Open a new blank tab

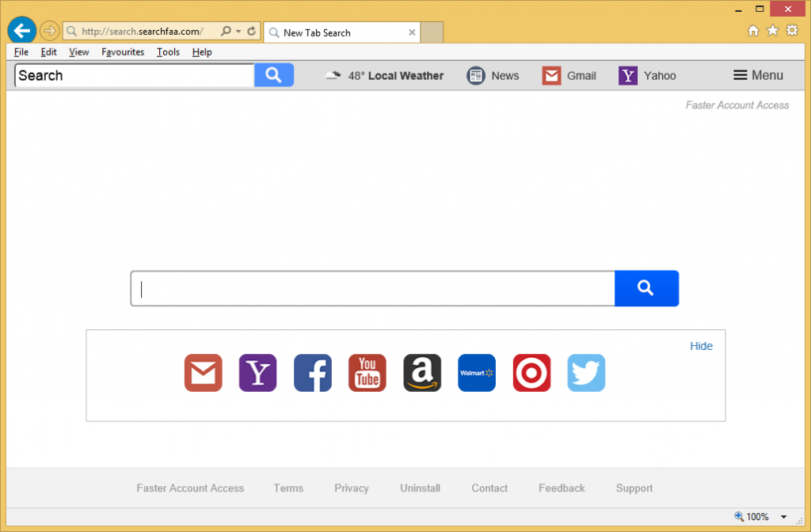432,32
